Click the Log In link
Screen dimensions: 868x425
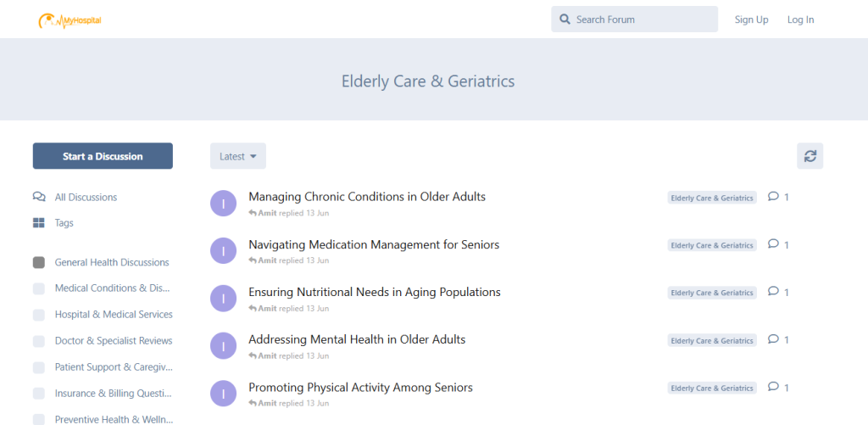tap(800, 20)
